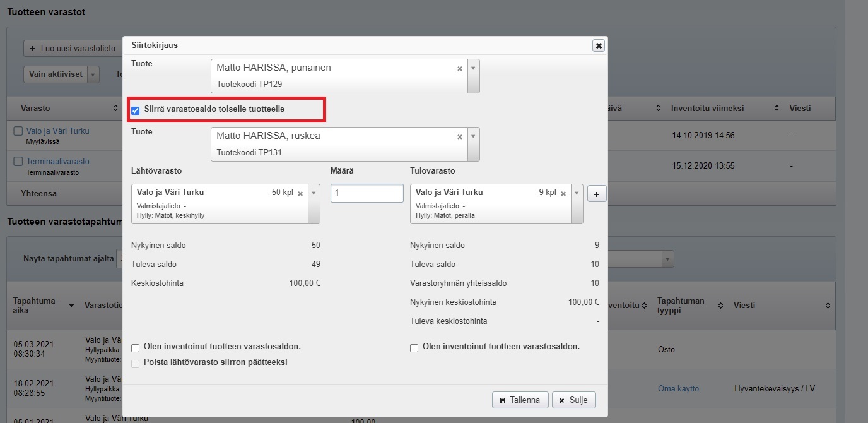This screenshot has width=868, height=423.
Task: Expand the Lähtövarasto dropdown arrow
Action: tap(314, 193)
